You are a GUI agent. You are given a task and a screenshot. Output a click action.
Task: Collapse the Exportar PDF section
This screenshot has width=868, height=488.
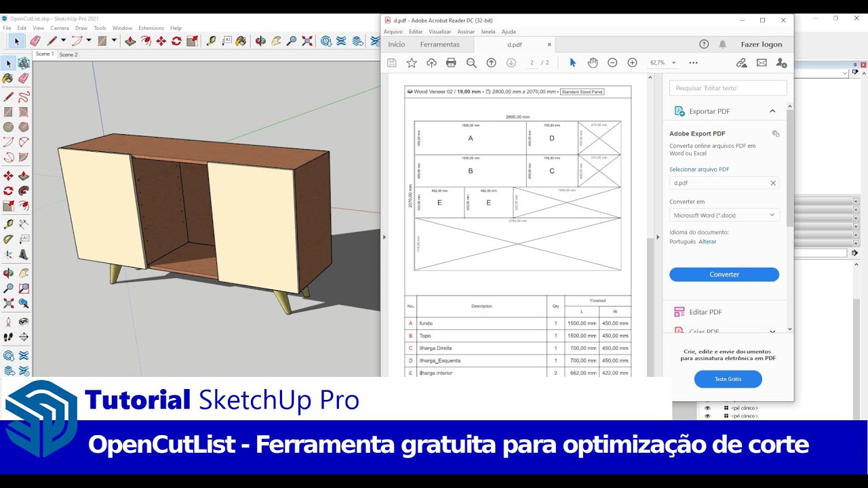click(772, 111)
